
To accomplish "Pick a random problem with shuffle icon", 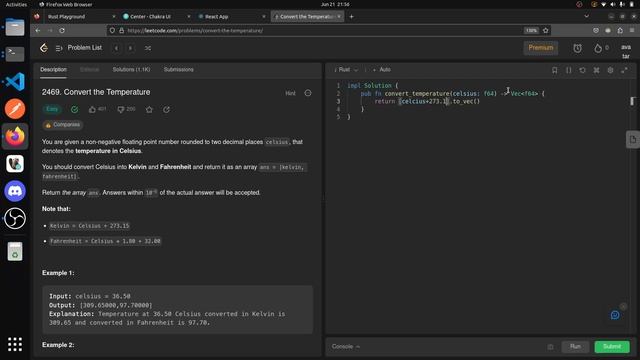I will tap(148, 48).
